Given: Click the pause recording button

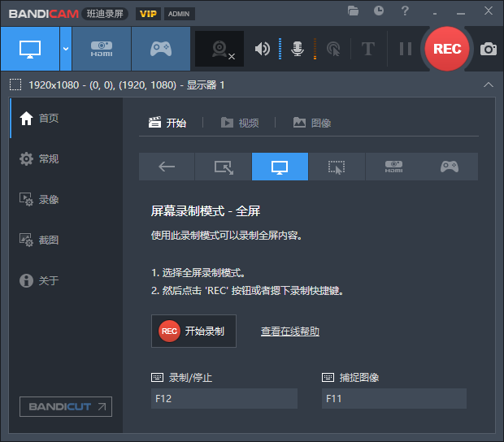Looking at the screenshot, I should [406, 49].
